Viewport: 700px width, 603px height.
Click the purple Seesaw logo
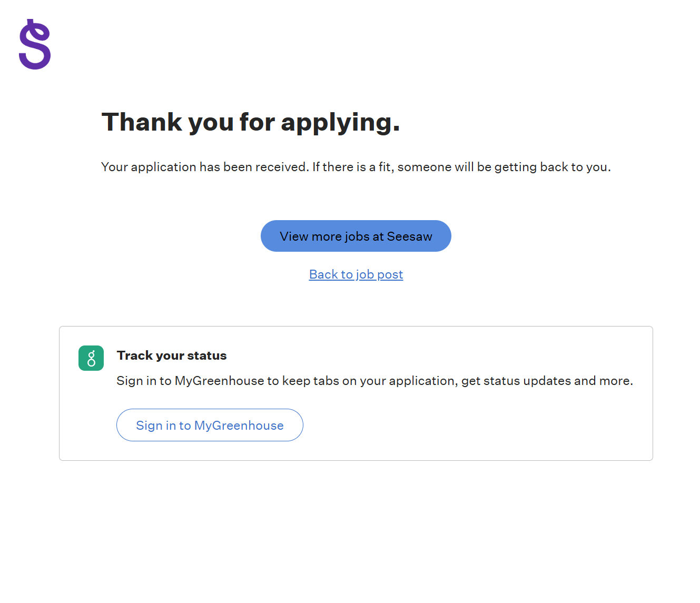[35, 45]
